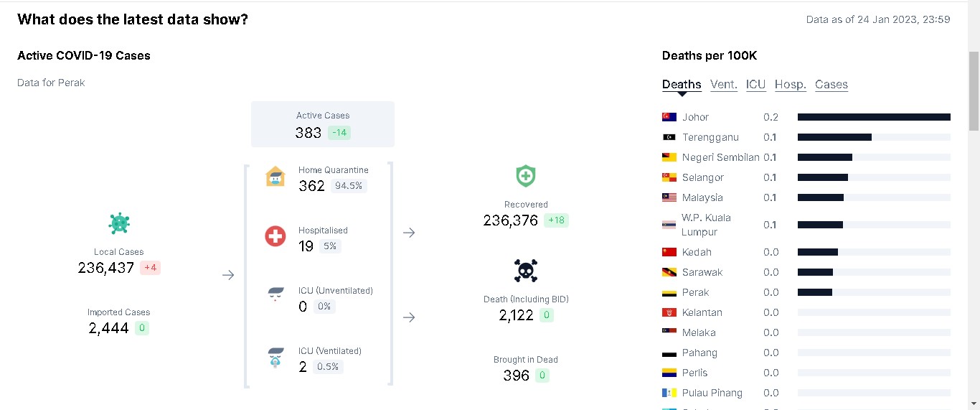The height and width of the screenshot is (410, 980).
Task: Switch to the Vent. tab
Action: click(x=724, y=84)
